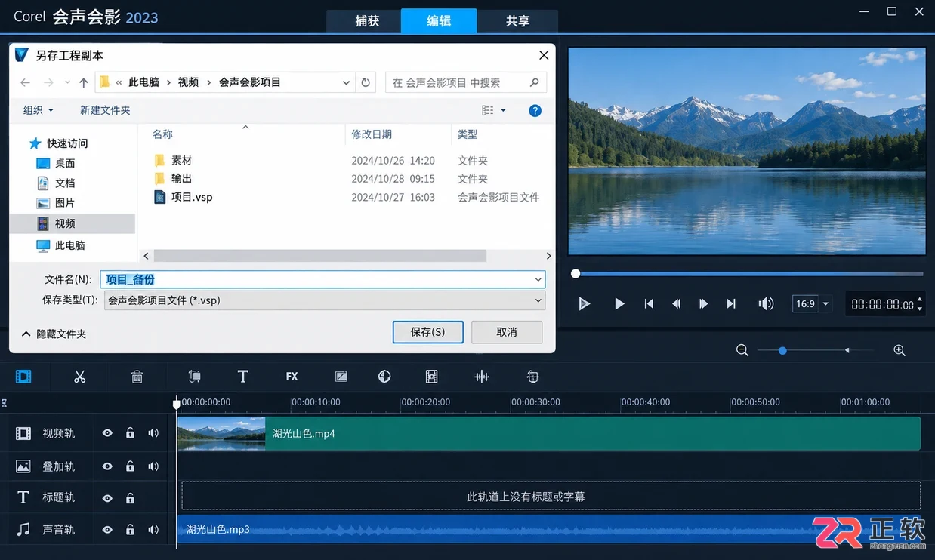The image size is (935, 560).
Task: Jump to the end of the preview
Action: pyautogui.click(x=731, y=303)
